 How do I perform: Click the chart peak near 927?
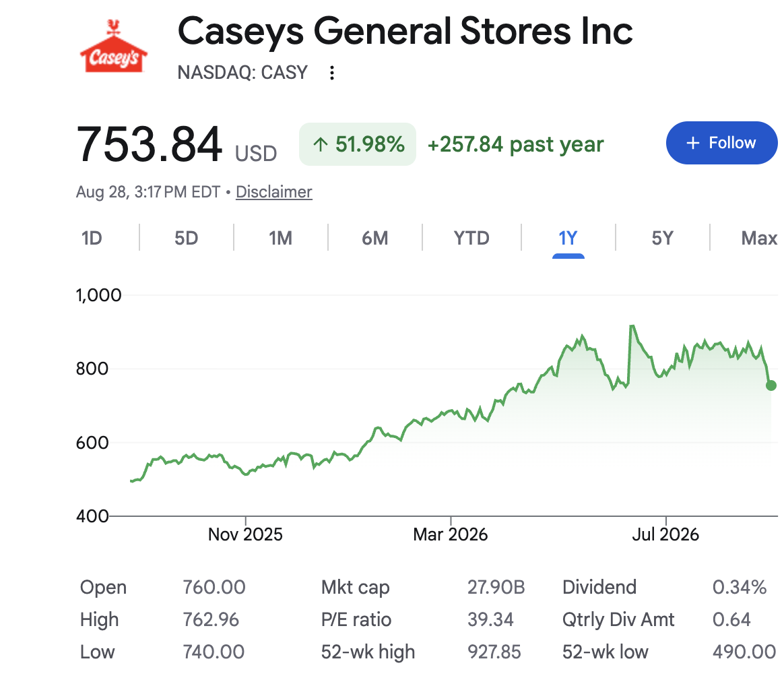point(632,326)
